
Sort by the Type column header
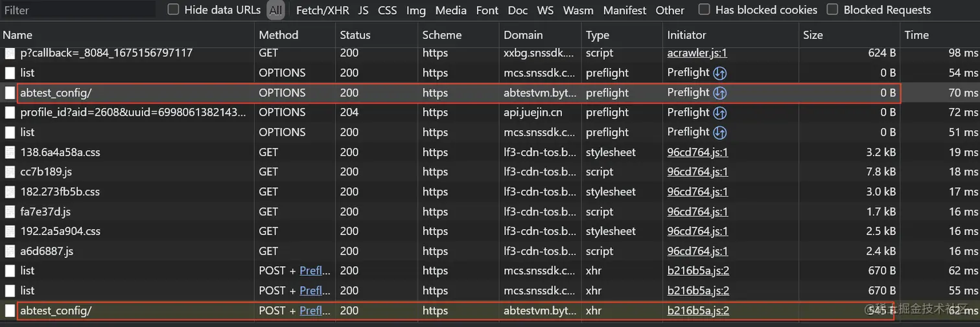click(622, 35)
